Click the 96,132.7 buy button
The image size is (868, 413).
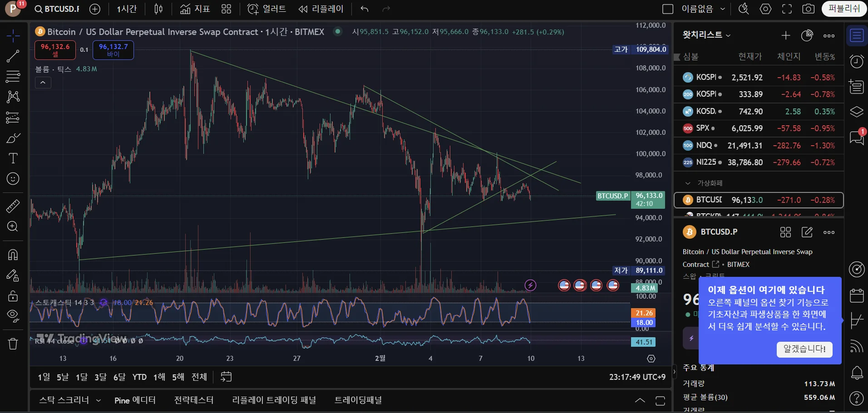(x=113, y=50)
